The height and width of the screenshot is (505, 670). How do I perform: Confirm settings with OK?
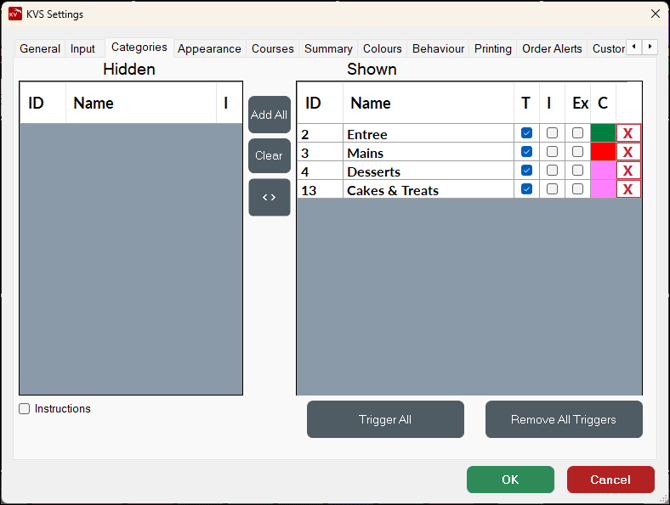coord(510,479)
